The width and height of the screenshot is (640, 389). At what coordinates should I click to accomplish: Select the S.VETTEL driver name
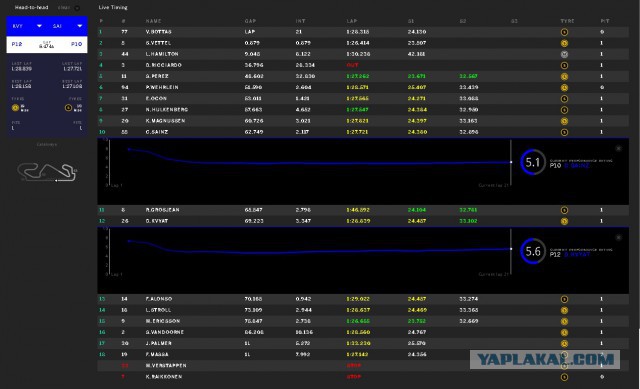coord(158,43)
